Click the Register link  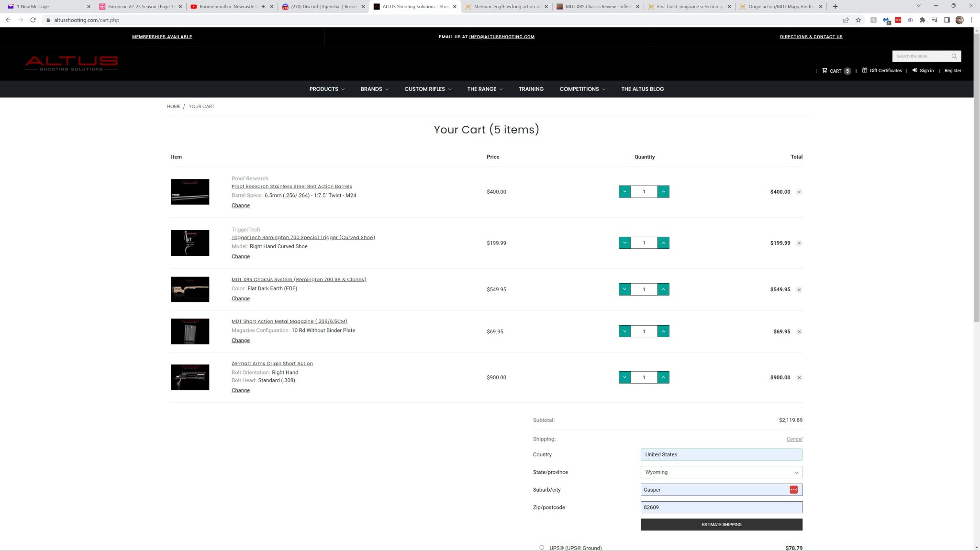coord(953,71)
